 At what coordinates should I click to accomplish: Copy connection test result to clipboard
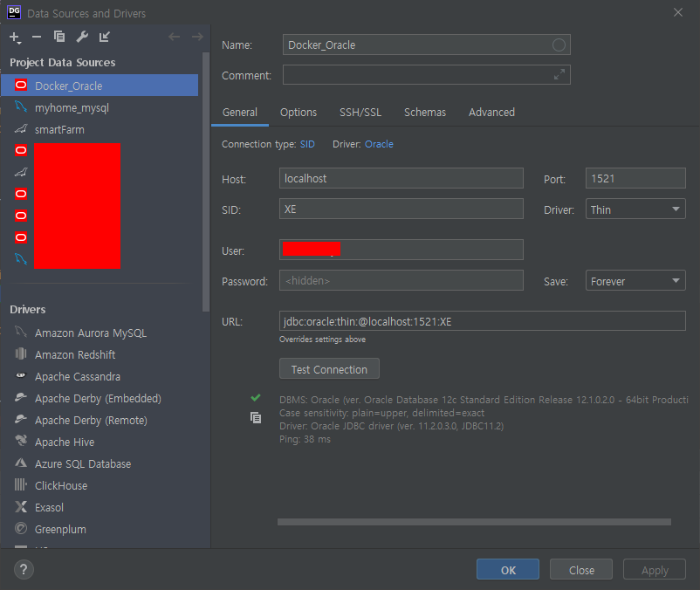pos(256,418)
